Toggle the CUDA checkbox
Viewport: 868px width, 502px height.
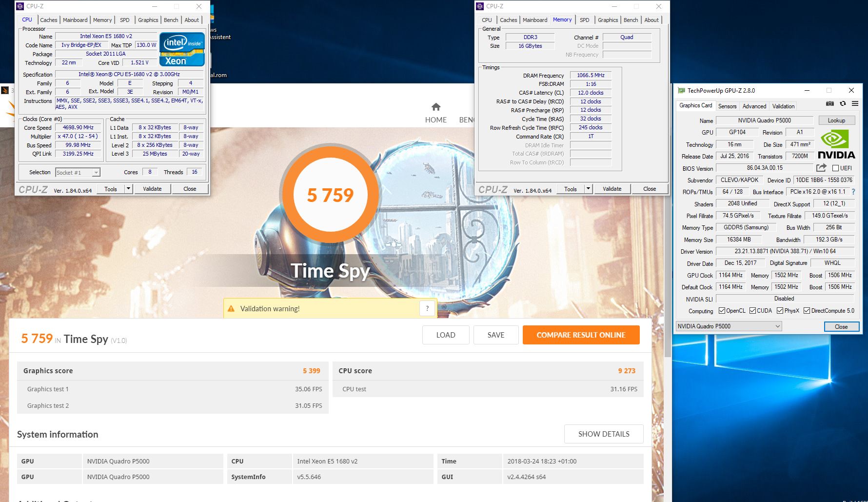coord(752,311)
